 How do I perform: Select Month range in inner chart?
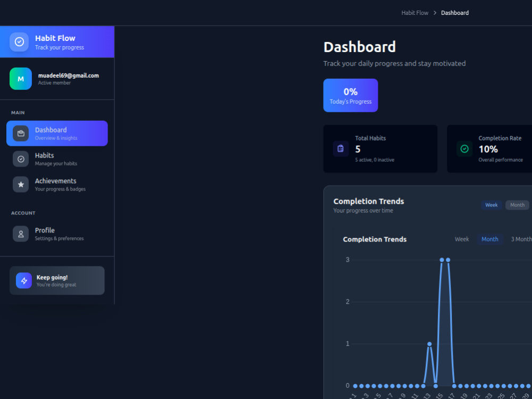pos(490,239)
